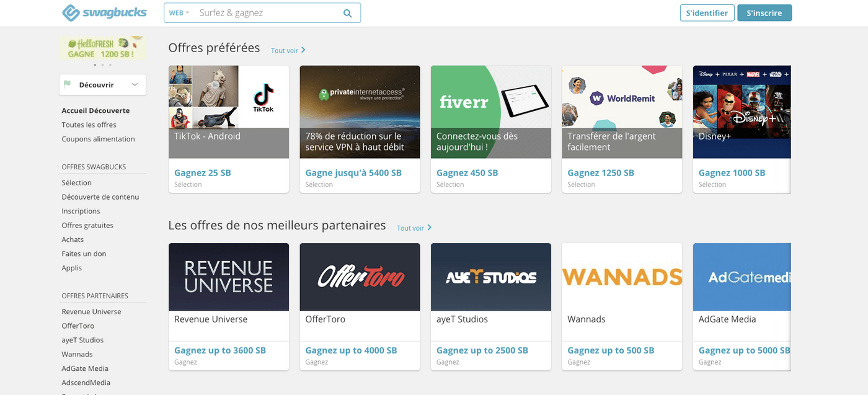Open the Wannads partner logo card
Image resolution: width=868 pixels, height=395 pixels.
point(622,277)
